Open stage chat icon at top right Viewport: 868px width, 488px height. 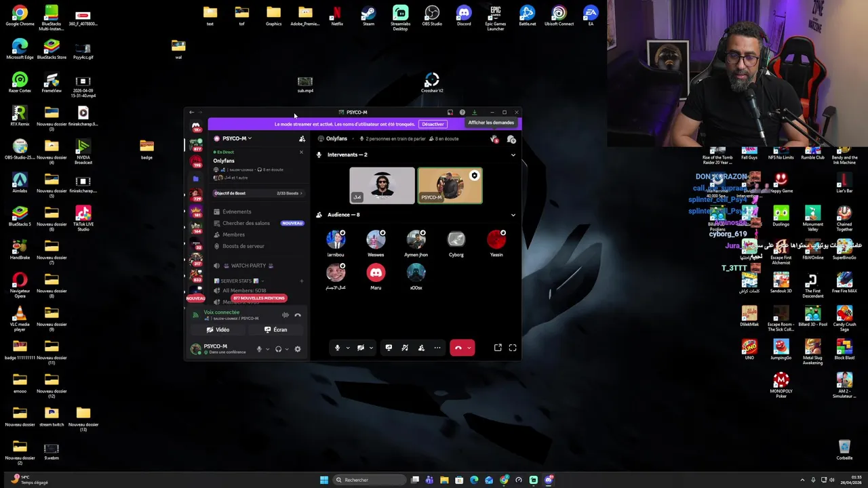coord(511,139)
